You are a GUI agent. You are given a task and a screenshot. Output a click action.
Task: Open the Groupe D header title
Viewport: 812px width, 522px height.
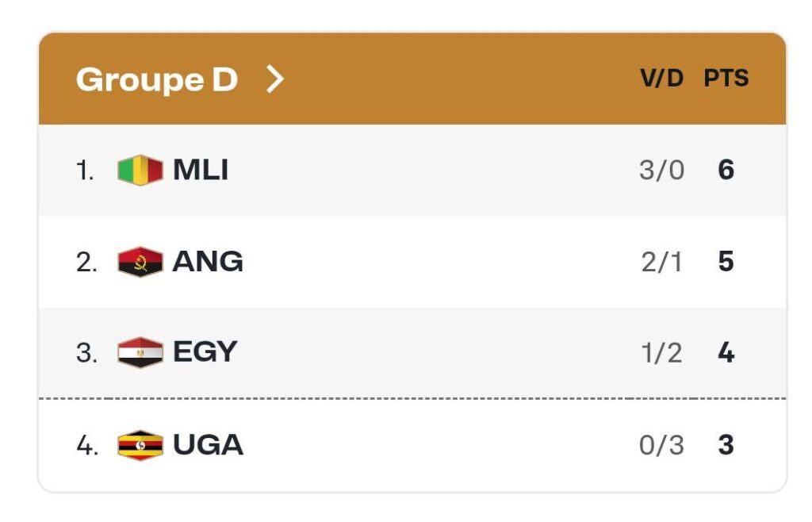point(157,79)
